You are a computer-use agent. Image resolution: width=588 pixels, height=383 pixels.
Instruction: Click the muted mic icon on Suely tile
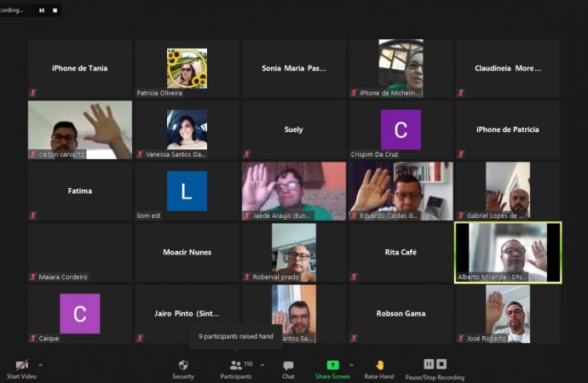(x=247, y=154)
